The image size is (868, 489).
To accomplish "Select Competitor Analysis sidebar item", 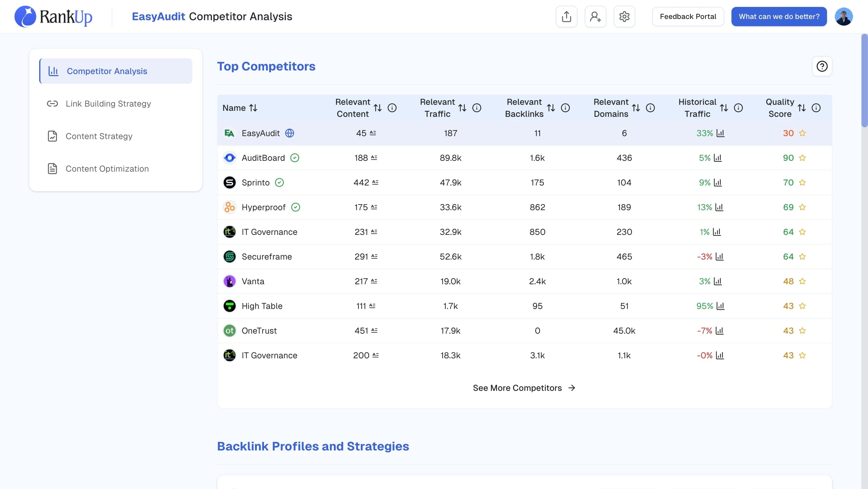I will (x=116, y=71).
